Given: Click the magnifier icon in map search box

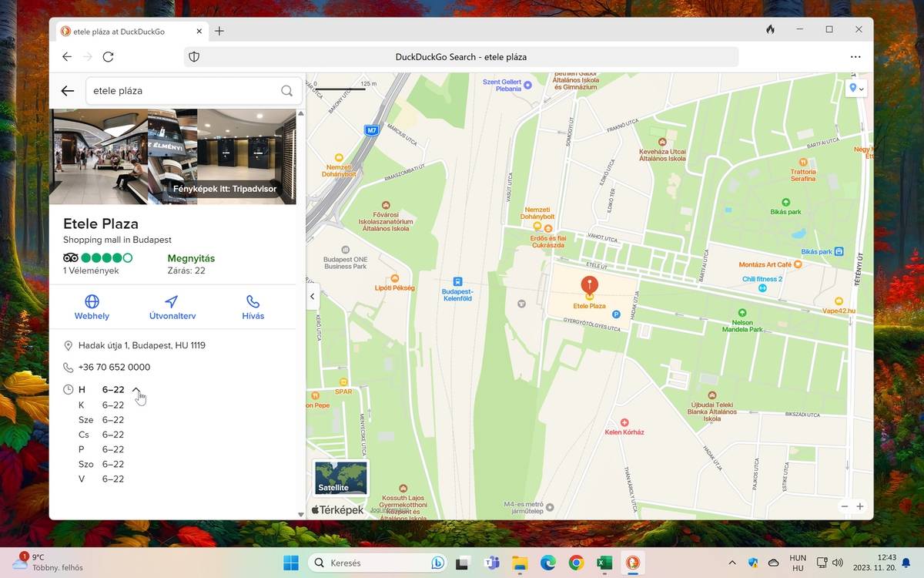Looking at the screenshot, I should [286, 91].
